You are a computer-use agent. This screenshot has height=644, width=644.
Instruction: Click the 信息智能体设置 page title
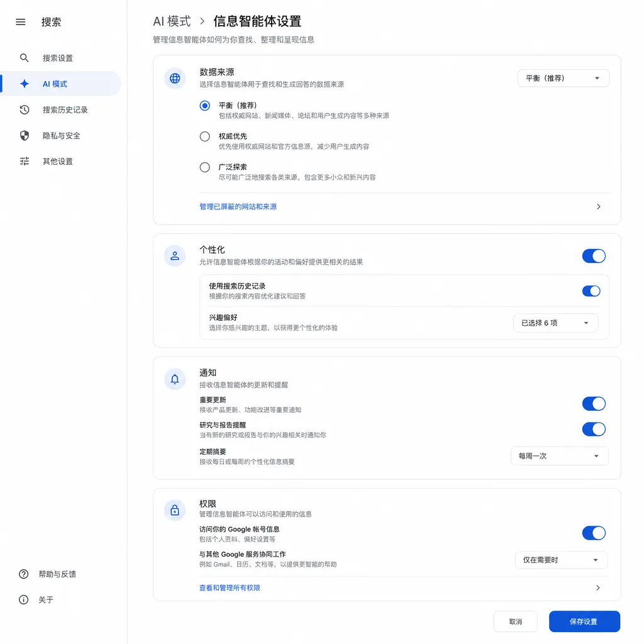(x=257, y=21)
